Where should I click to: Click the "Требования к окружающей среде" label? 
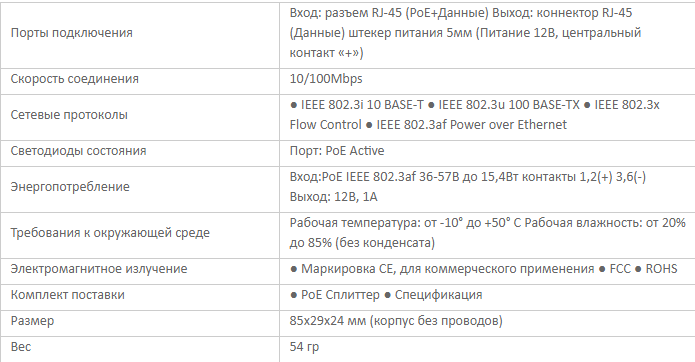pos(110,233)
